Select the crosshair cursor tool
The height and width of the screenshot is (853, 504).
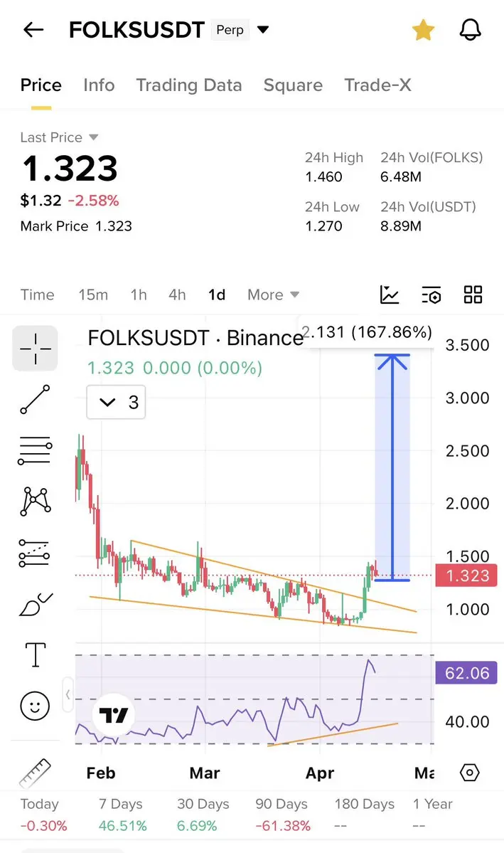(x=36, y=348)
